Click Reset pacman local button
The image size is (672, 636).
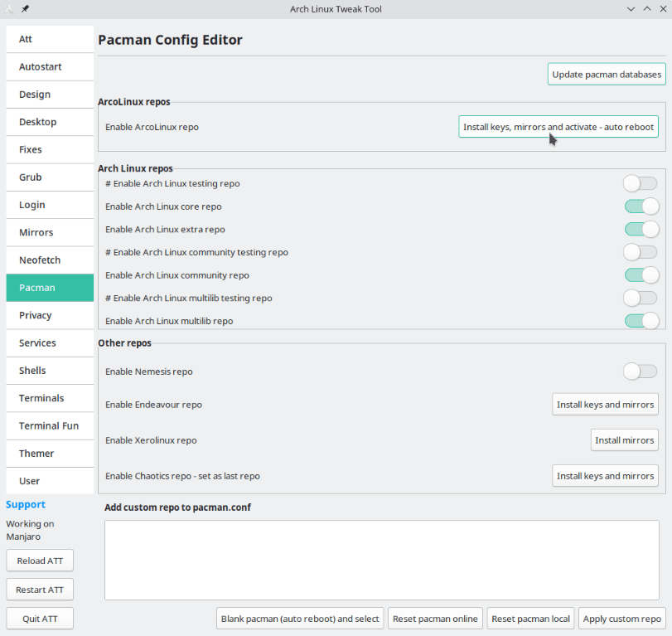coord(530,619)
